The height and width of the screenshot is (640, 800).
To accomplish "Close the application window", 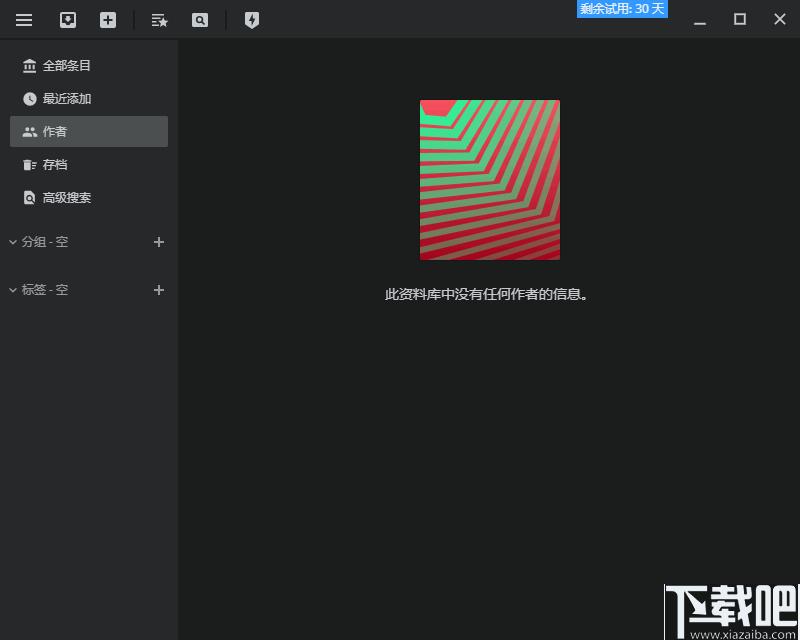I will [780, 19].
